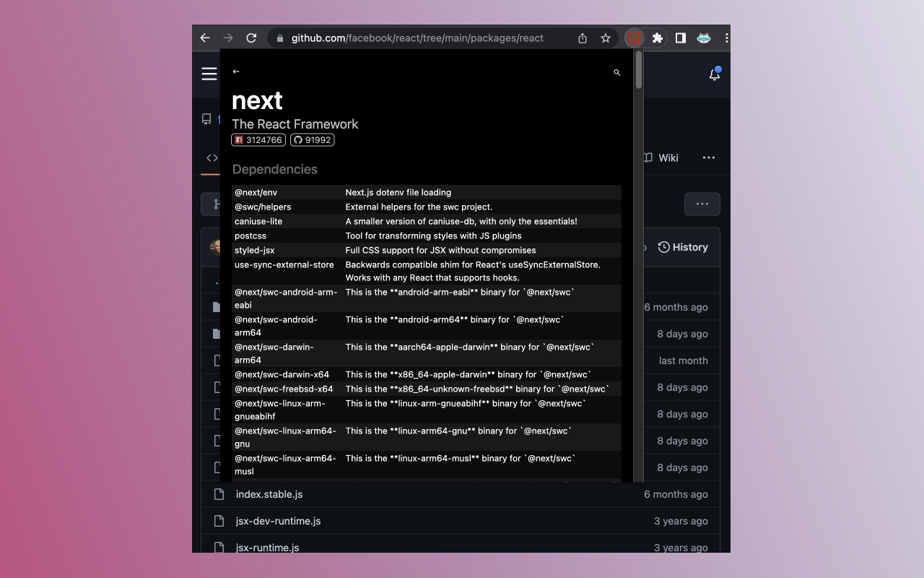The image size is (924, 578).
Task: Bookmark page with the star icon
Action: click(x=606, y=38)
